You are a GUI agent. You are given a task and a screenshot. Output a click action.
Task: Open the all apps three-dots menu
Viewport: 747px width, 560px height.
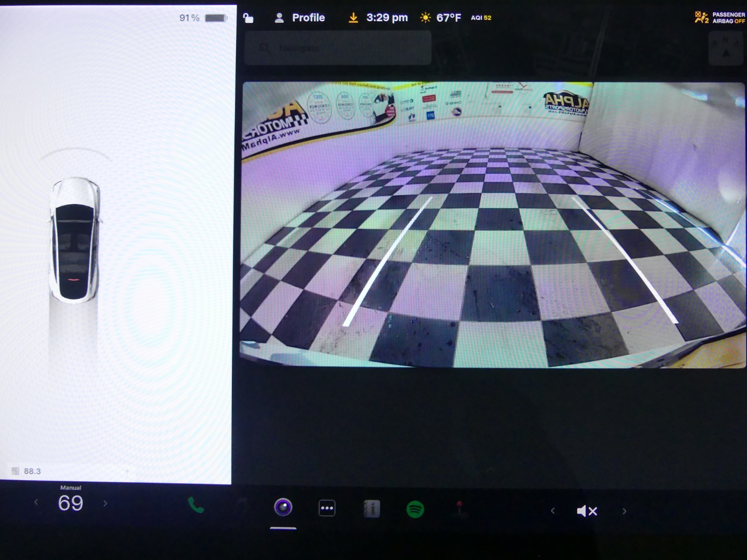tap(327, 508)
